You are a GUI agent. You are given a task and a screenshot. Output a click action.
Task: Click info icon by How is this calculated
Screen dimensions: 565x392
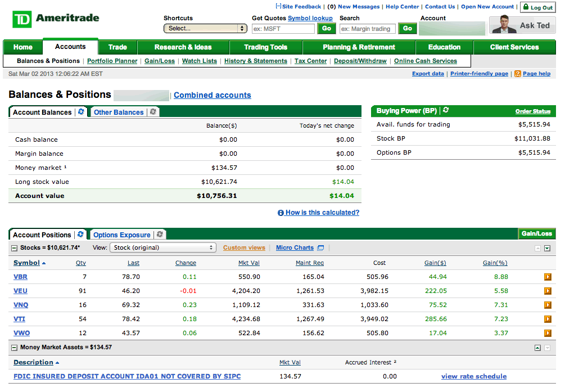tap(281, 213)
